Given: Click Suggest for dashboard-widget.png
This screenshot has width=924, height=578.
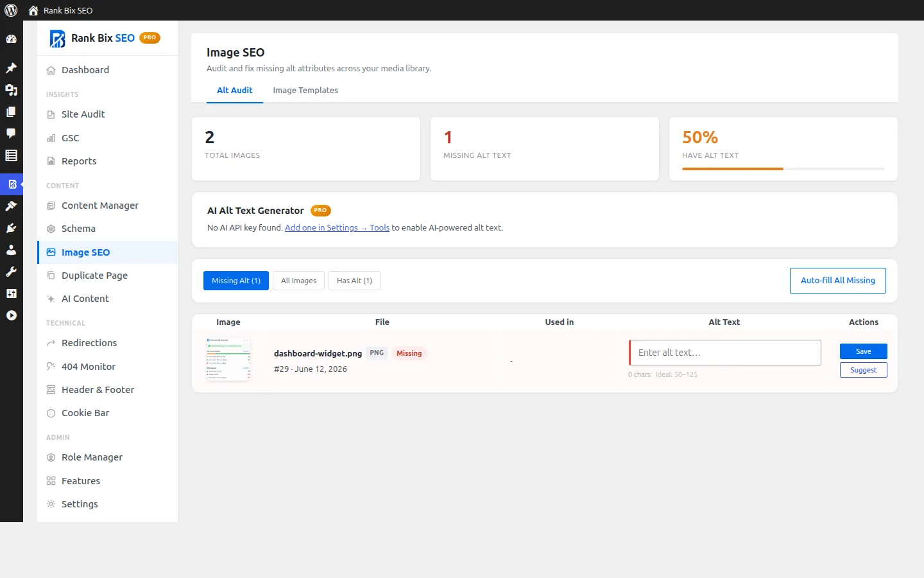Looking at the screenshot, I should [x=863, y=370].
